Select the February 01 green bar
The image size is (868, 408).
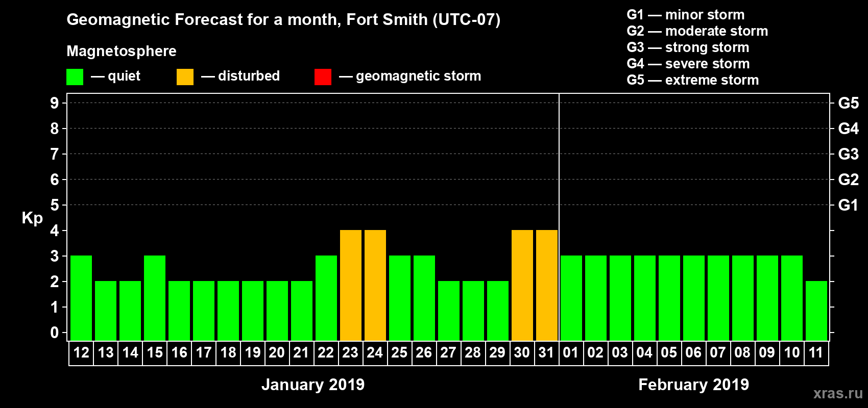pos(571,298)
